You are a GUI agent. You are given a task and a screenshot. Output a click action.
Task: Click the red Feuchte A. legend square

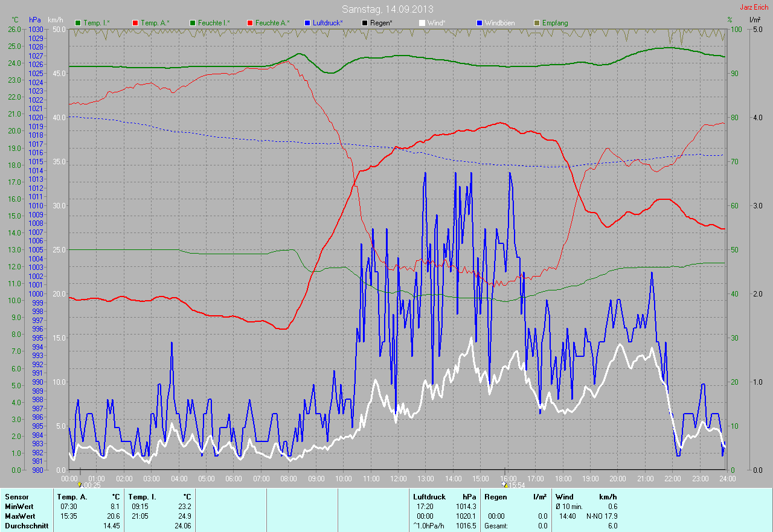pyautogui.click(x=249, y=23)
